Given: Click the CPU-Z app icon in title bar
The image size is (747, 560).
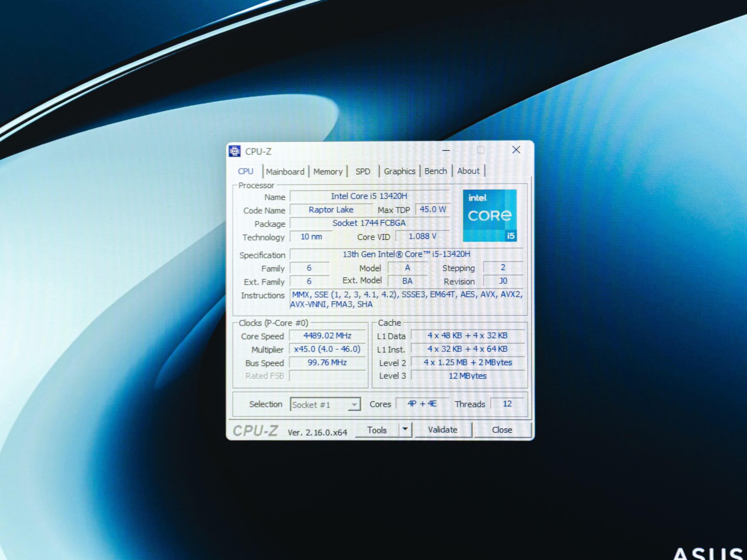Looking at the screenshot, I should tap(235, 151).
